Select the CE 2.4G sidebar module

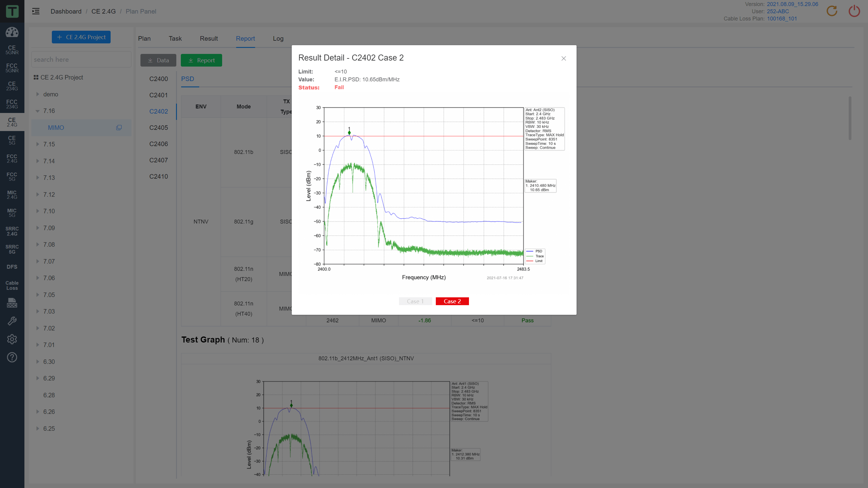click(x=12, y=122)
